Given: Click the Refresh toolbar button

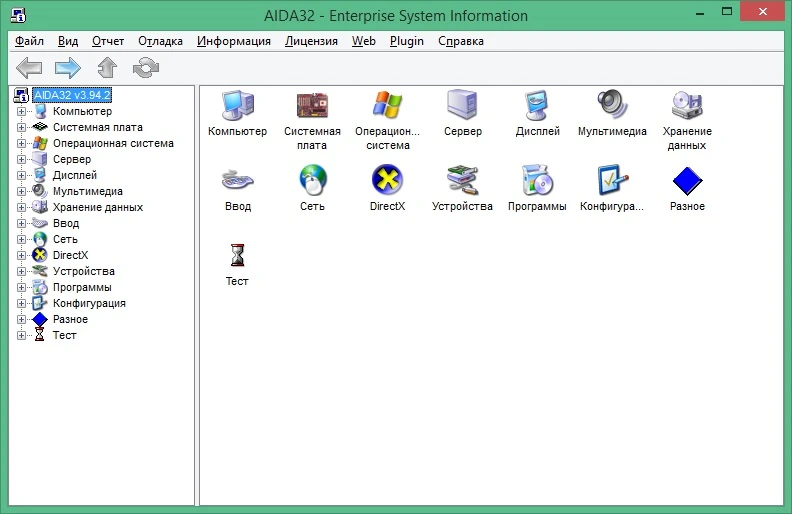Looking at the screenshot, I should 146,68.
